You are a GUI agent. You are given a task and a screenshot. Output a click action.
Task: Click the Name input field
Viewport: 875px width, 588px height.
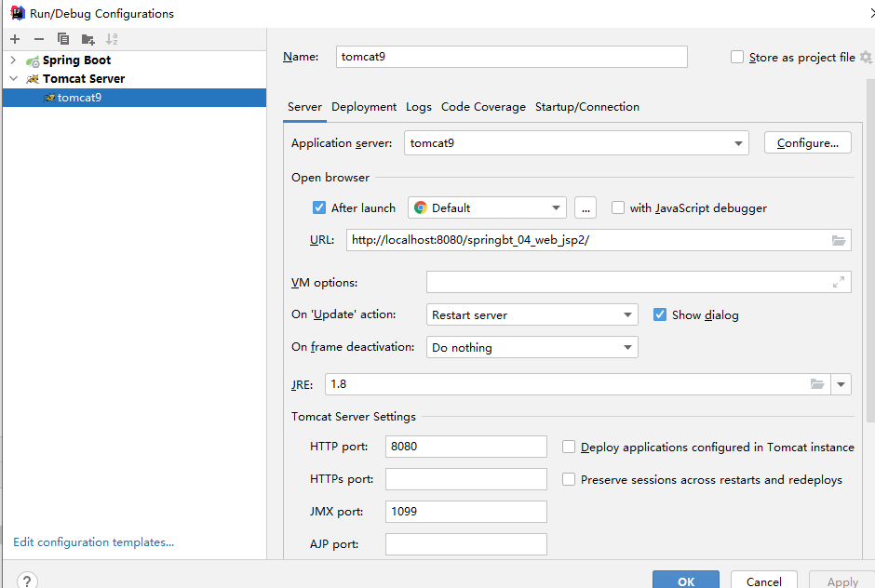511,57
